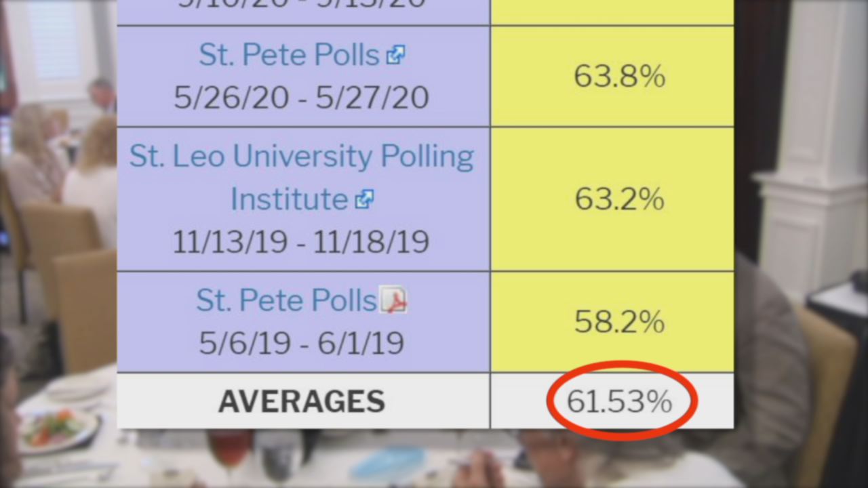Click the circled 61.53% average value

click(619, 401)
